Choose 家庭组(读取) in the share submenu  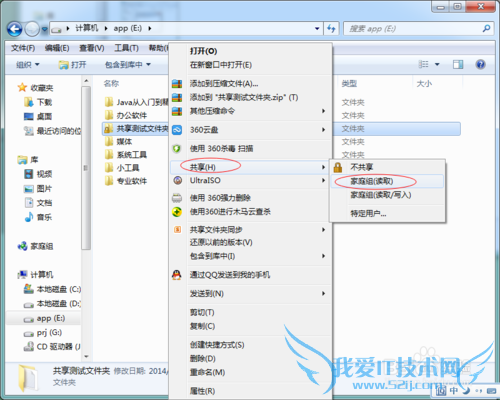coord(372,181)
